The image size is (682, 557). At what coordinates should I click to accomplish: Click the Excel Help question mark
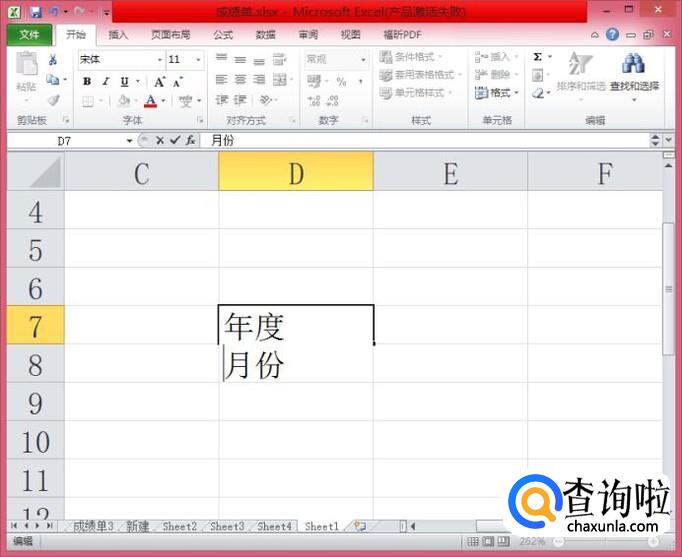point(612,34)
